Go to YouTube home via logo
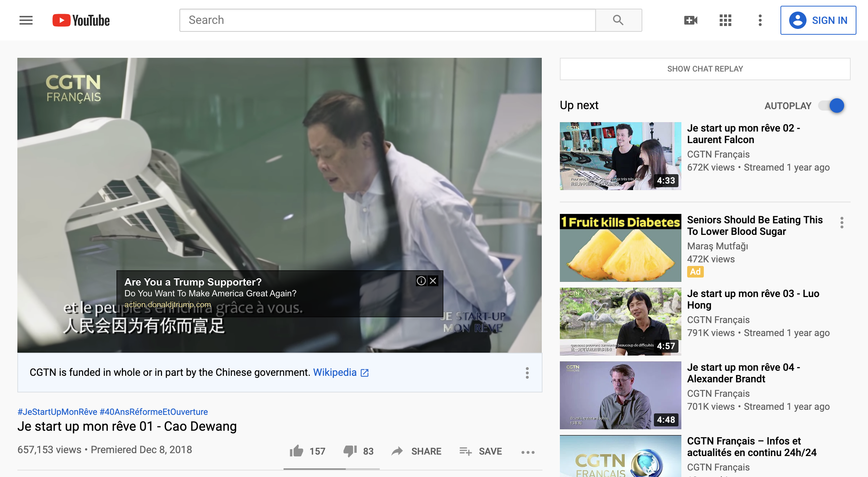Screen dimensions: 868x477 point(81,20)
